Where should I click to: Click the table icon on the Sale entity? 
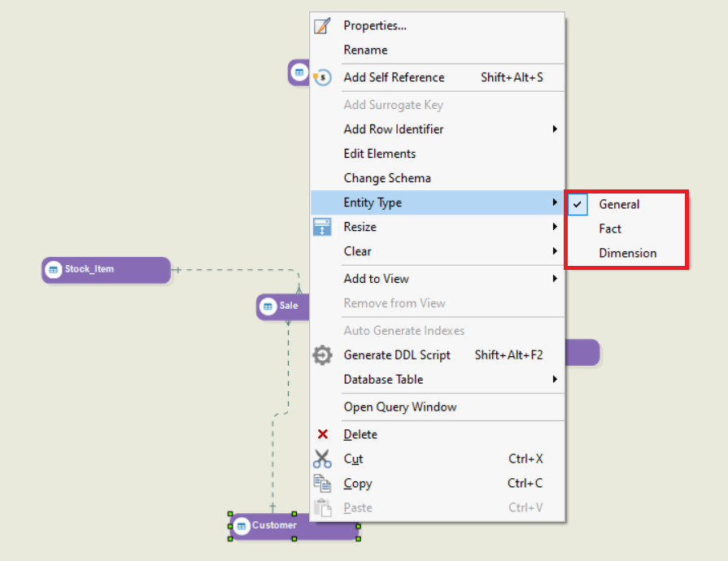tap(268, 306)
